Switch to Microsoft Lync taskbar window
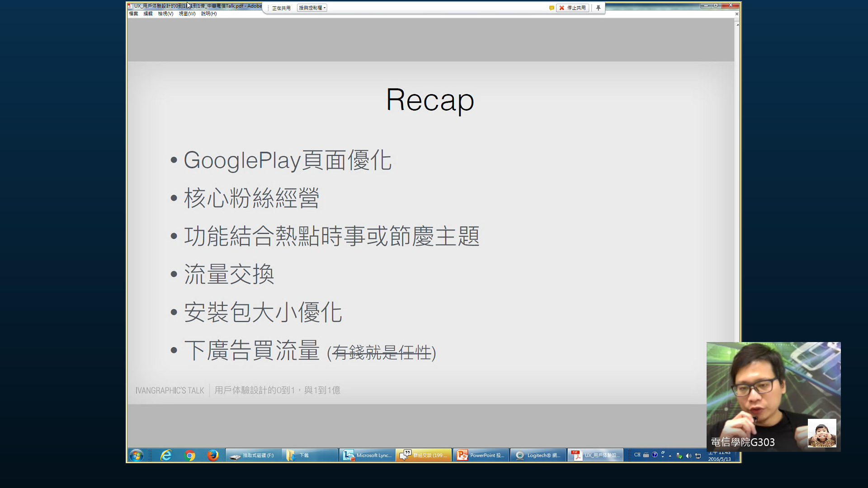 click(x=367, y=455)
